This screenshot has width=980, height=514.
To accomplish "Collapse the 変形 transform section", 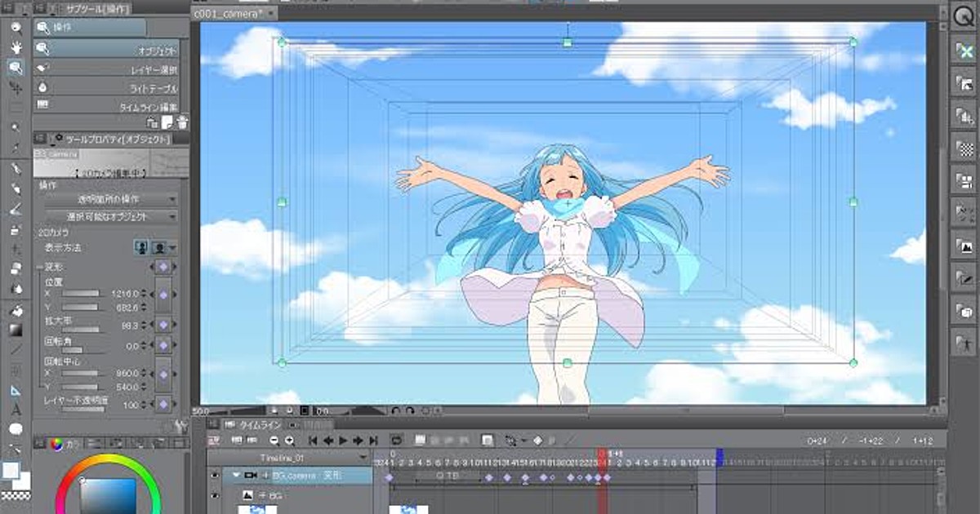I will 40,267.
